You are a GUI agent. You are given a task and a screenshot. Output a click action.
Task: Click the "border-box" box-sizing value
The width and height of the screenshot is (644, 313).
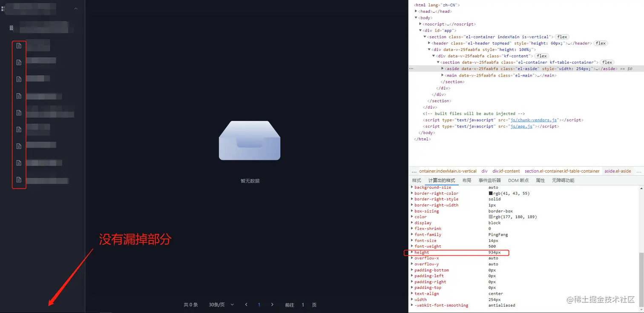pyautogui.click(x=500, y=211)
